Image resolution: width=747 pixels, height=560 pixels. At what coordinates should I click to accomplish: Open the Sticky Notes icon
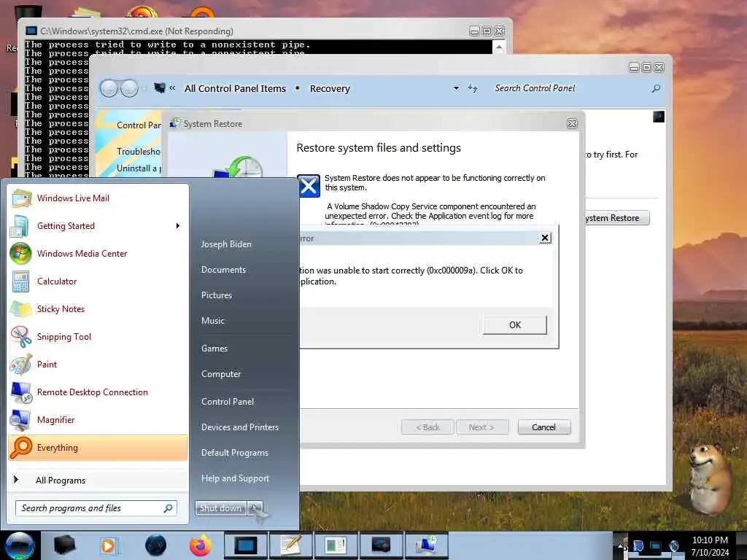20,309
